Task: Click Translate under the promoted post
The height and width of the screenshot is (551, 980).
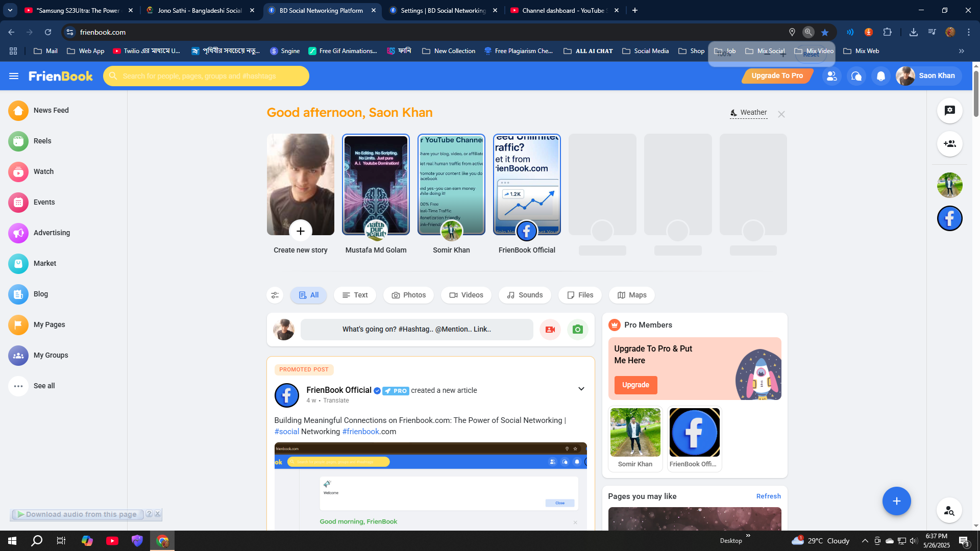Action: point(336,400)
